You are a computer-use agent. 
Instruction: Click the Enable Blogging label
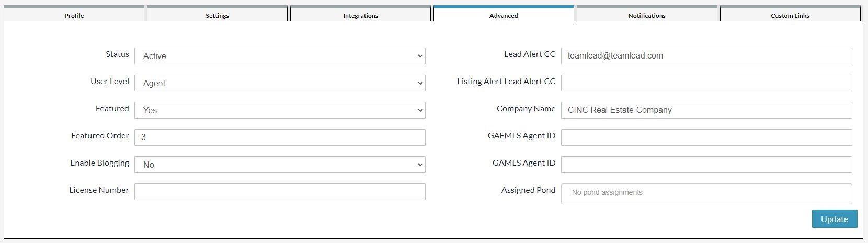click(99, 163)
